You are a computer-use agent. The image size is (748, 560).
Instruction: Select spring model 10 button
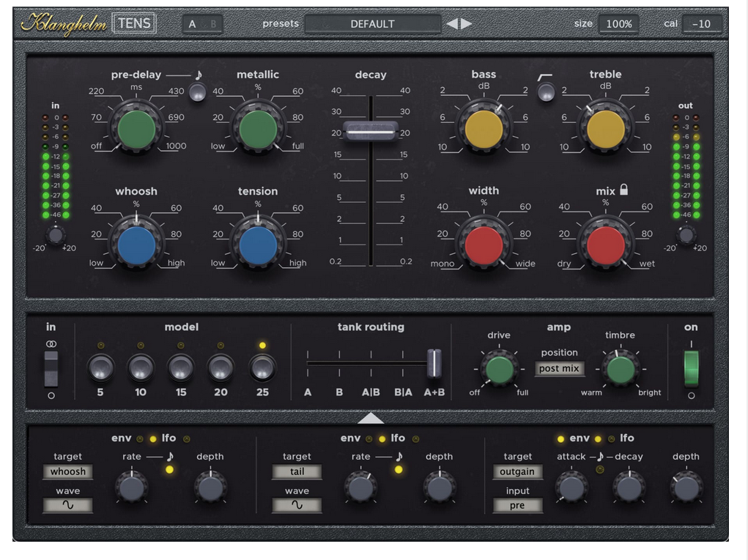click(141, 368)
